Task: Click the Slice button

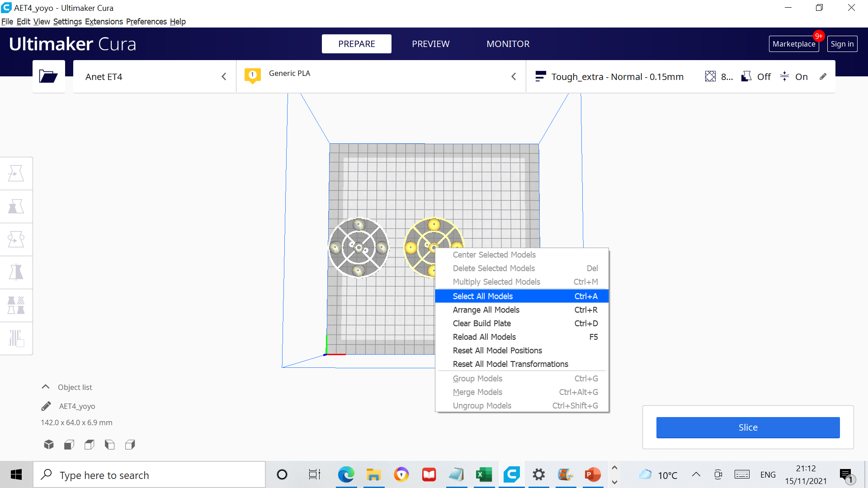Action: tap(748, 427)
